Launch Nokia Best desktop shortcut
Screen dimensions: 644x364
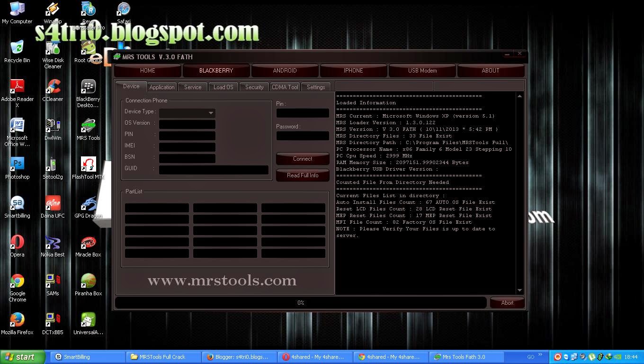point(53,246)
